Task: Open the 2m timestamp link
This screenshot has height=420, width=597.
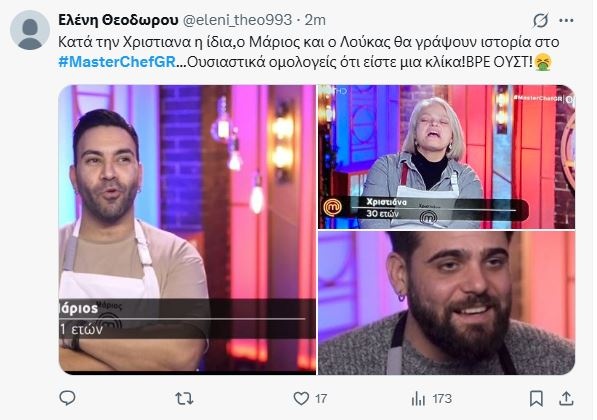Action: pos(315,20)
